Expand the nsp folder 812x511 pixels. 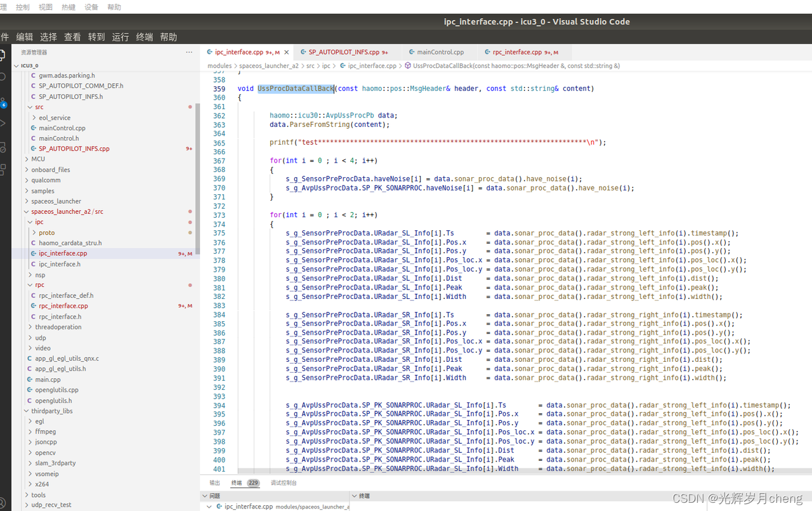pyautogui.click(x=105, y=275)
